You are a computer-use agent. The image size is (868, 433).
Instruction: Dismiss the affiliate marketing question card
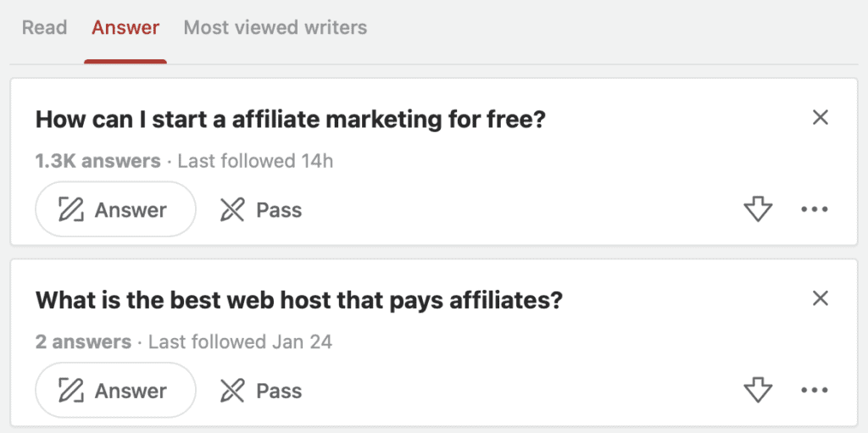pos(820,118)
